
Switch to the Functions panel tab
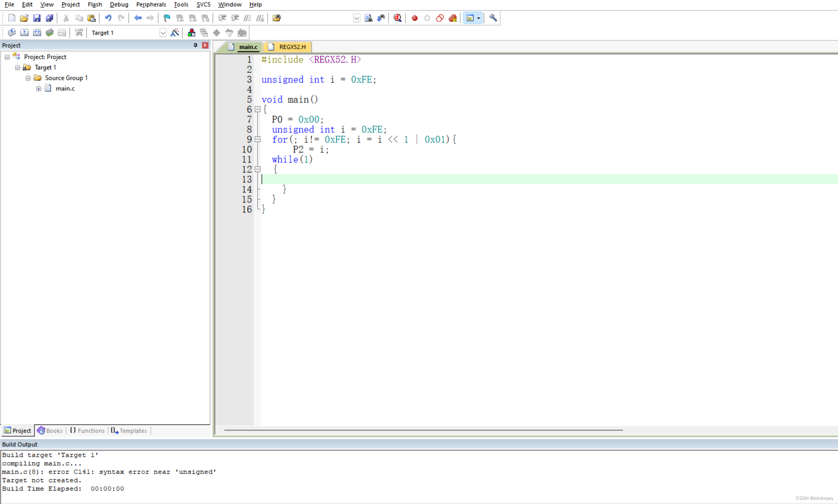[87, 430]
